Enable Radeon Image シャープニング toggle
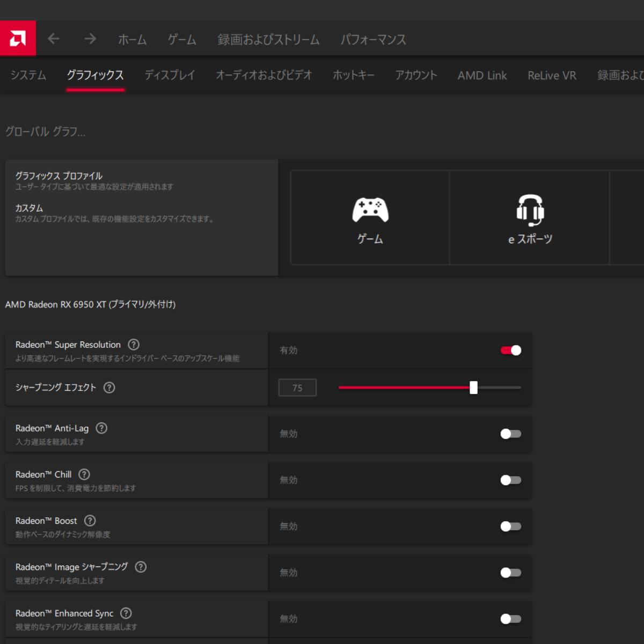 click(511, 573)
